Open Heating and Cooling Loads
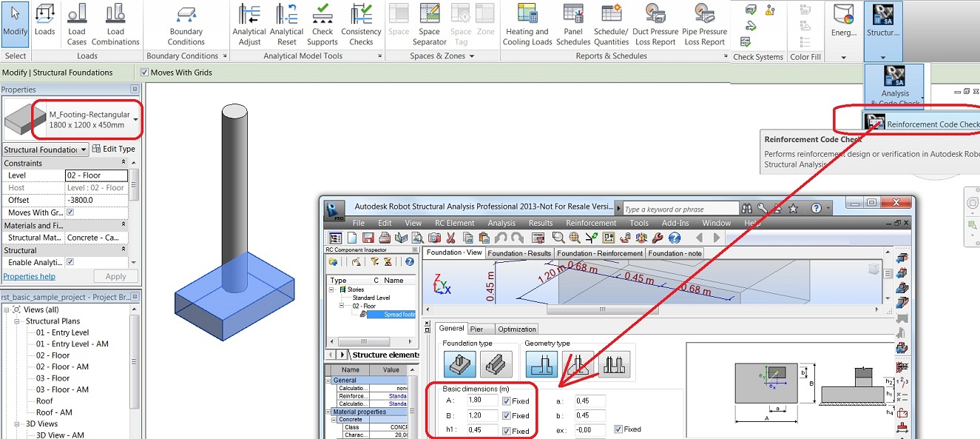 click(x=527, y=24)
